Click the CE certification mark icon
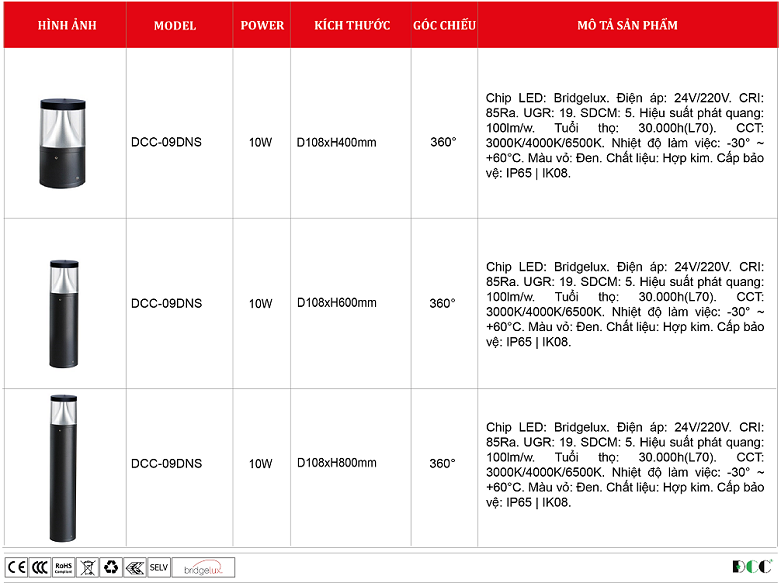 17,567
